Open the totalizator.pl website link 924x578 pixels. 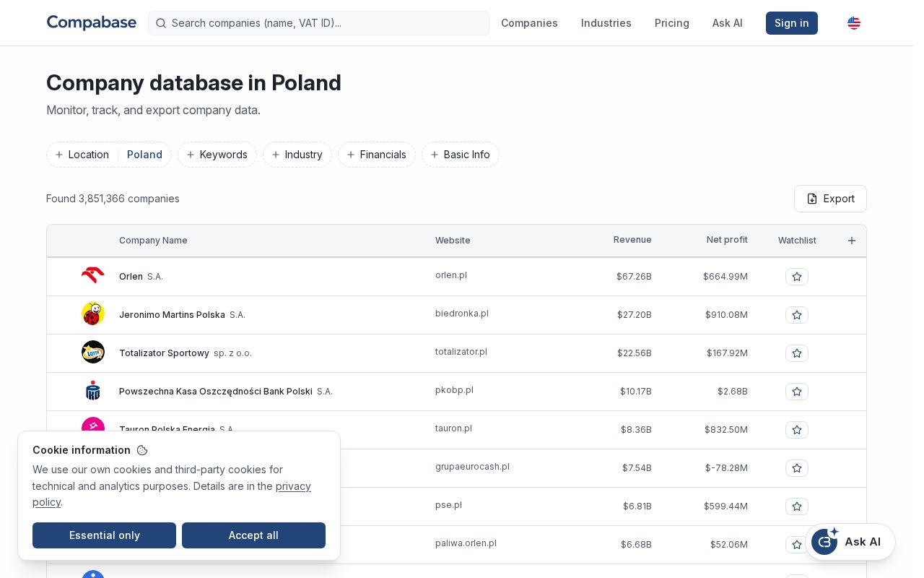[x=461, y=352]
